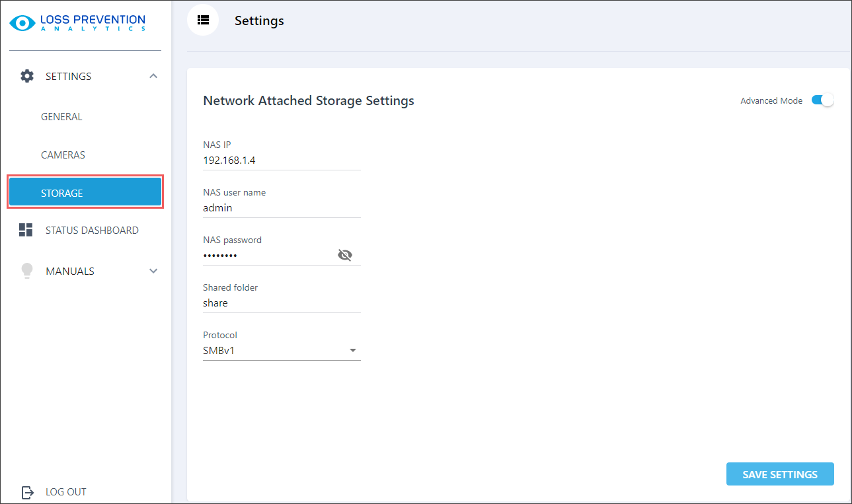Click the Status Dashboard grid icon
Image resolution: width=852 pixels, height=504 pixels.
(x=26, y=230)
